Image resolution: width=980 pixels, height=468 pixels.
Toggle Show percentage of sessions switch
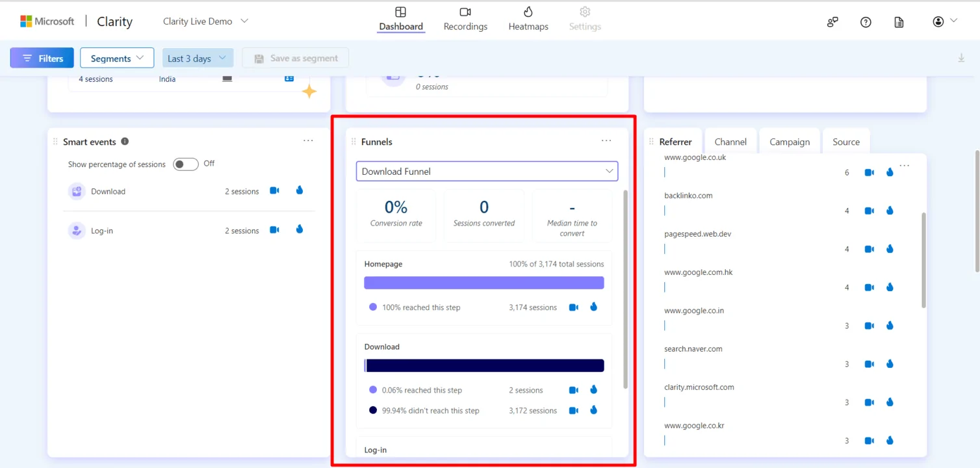point(185,164)
